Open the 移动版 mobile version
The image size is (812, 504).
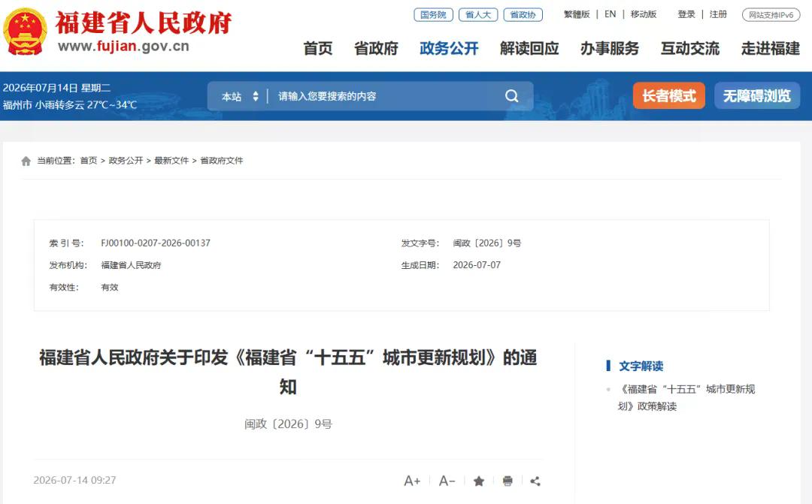pyautogui.click(x=643, y=14)
